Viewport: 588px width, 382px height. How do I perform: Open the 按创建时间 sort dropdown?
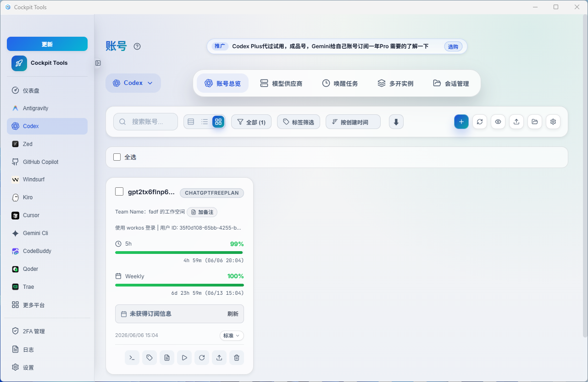pyautogui.click(x=353, y=122)
